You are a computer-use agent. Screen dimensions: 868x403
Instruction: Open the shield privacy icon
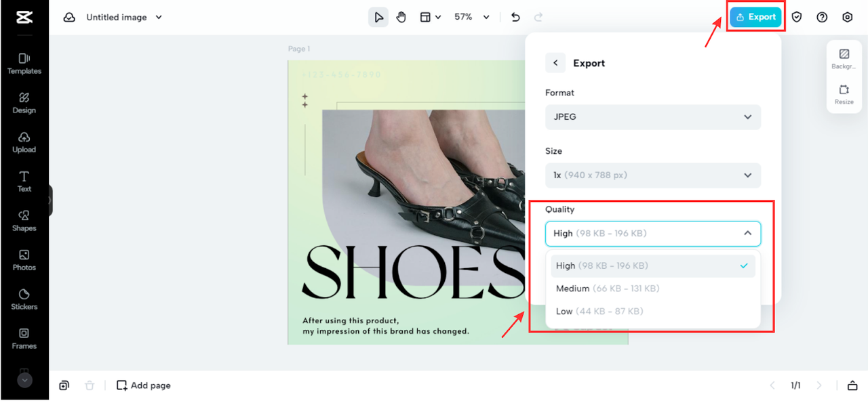pyautogui.click(x=797, y=18)
